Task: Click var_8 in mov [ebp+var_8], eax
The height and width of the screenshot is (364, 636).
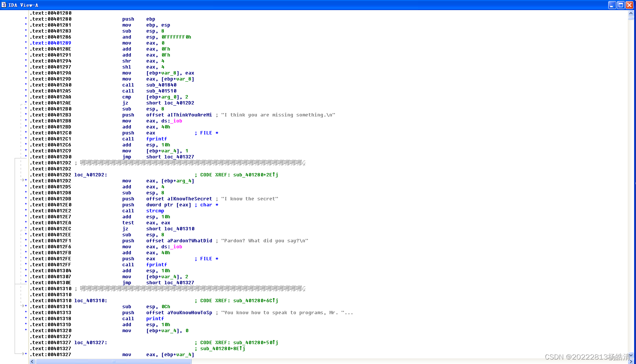Action: click(169, 73)
